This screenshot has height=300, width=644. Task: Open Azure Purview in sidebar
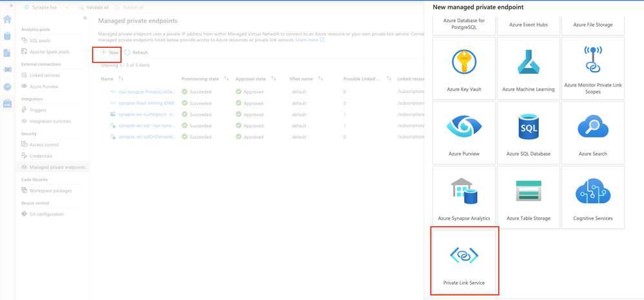point(44,86)
